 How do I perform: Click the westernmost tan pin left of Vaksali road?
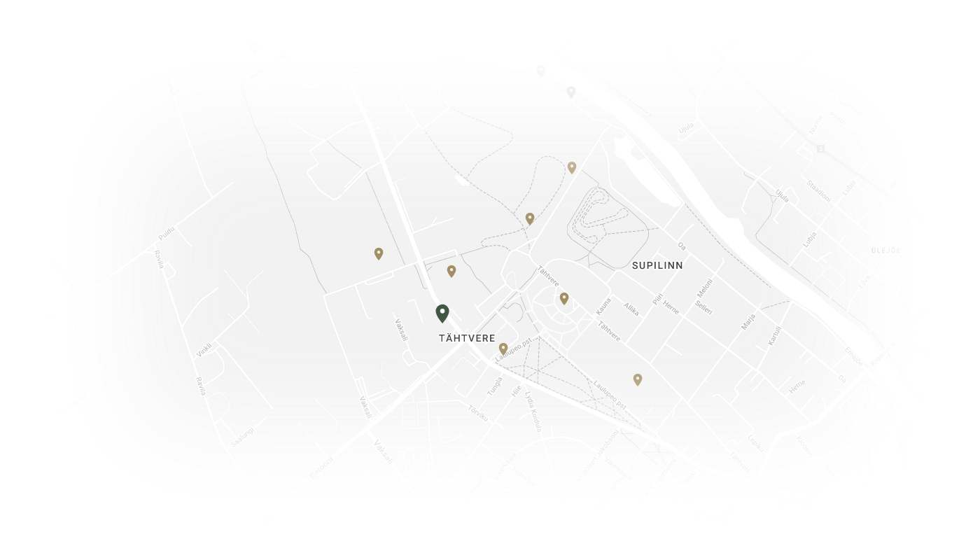pos(379,253)
